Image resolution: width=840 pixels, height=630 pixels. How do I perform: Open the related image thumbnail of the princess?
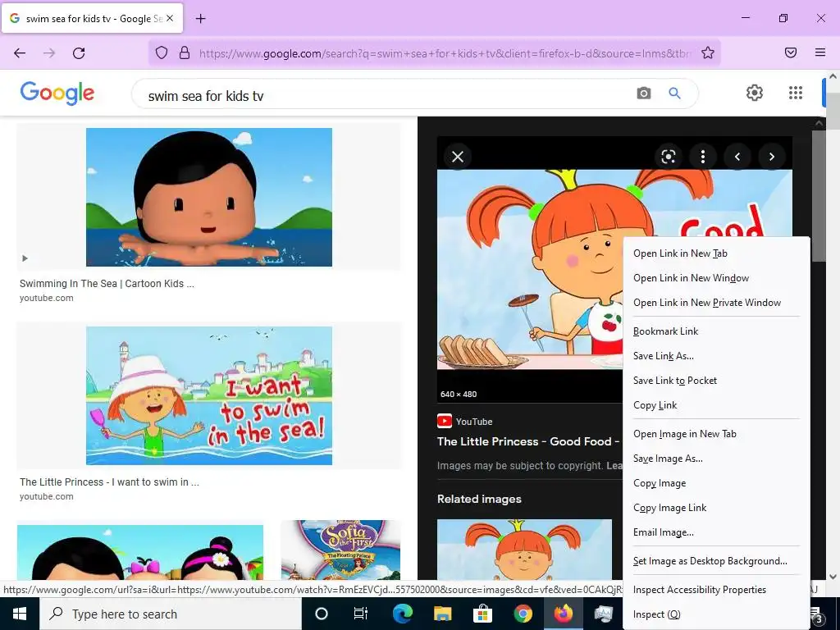pos(524,550)
